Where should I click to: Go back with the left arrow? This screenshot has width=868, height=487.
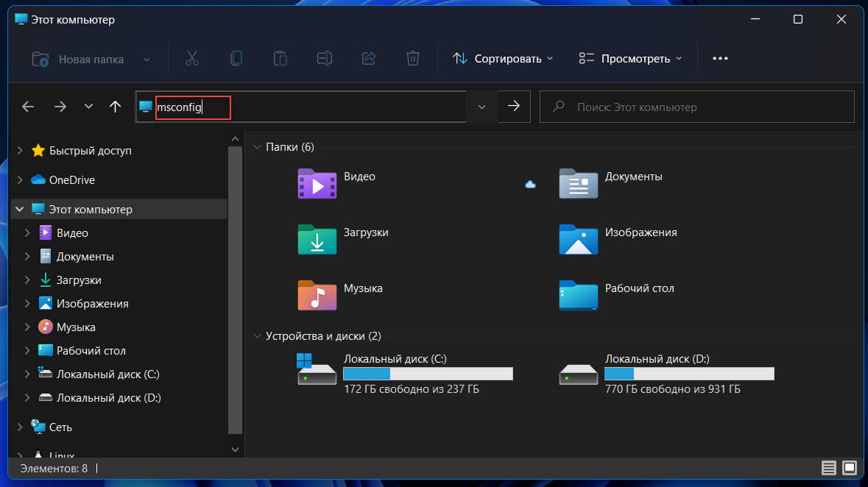click(28, 106)
